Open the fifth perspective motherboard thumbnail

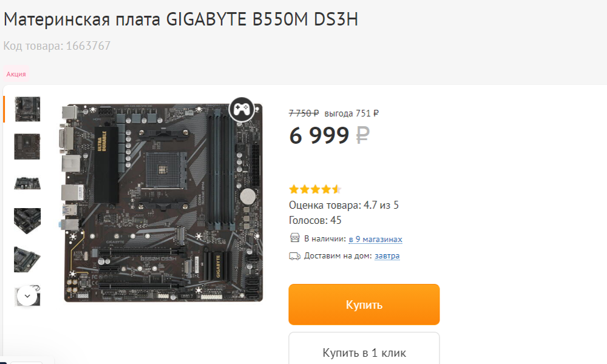pyautogui.click(x=27, y=259)
